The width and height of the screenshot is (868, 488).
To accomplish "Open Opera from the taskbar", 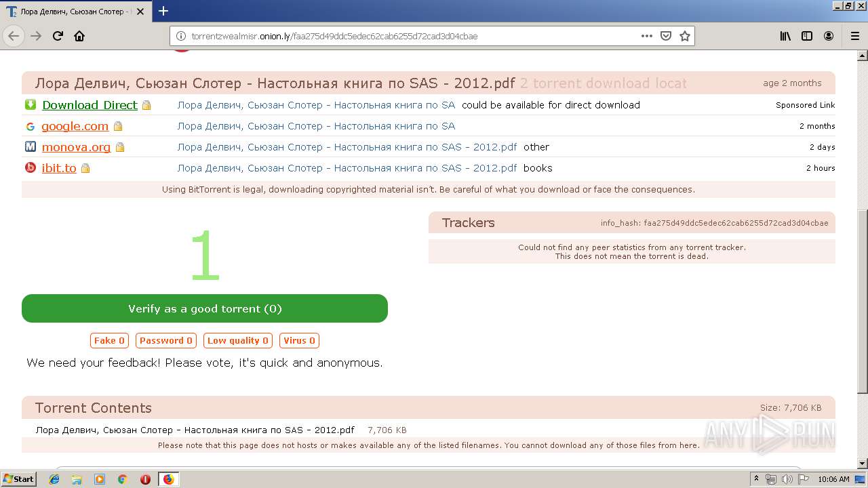I will click(x=145, y=479).
